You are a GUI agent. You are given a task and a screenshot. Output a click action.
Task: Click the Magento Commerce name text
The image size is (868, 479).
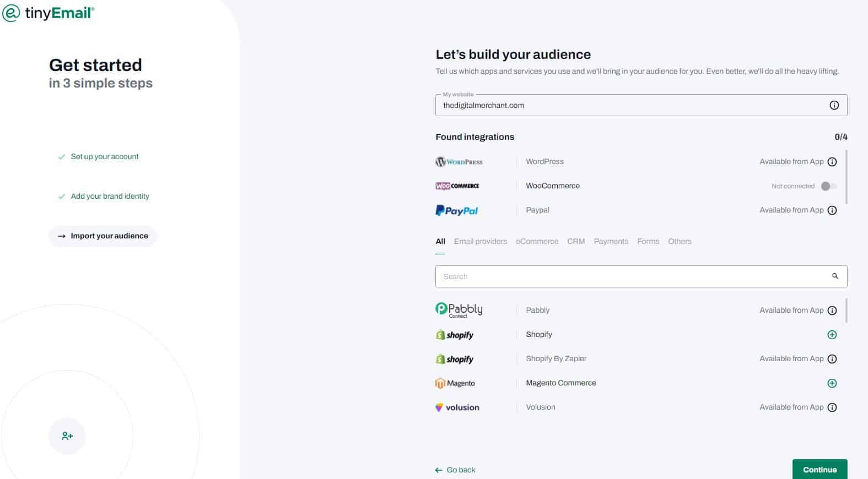(x=561, y=383)
